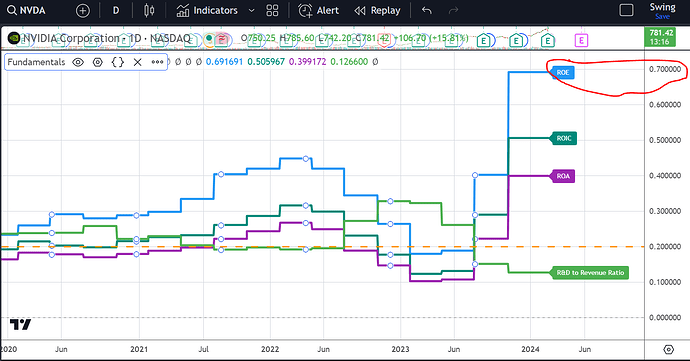Click the pink E earnings marker
The image size is (690, 361).
[581, 41]
